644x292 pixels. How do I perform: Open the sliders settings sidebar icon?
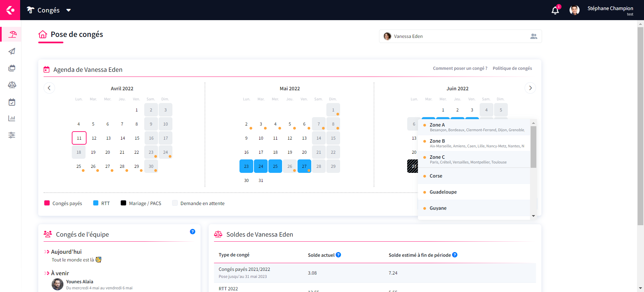[x=12, y=135]
